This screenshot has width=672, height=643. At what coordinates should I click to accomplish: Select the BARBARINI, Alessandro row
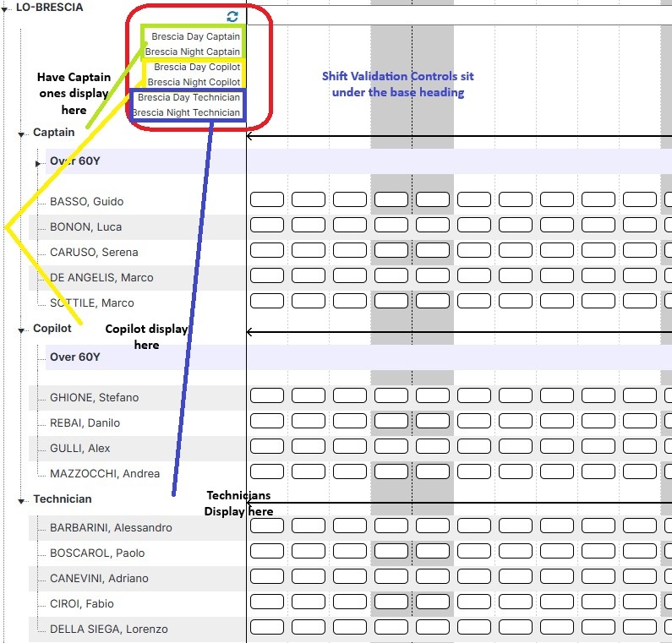111,528
